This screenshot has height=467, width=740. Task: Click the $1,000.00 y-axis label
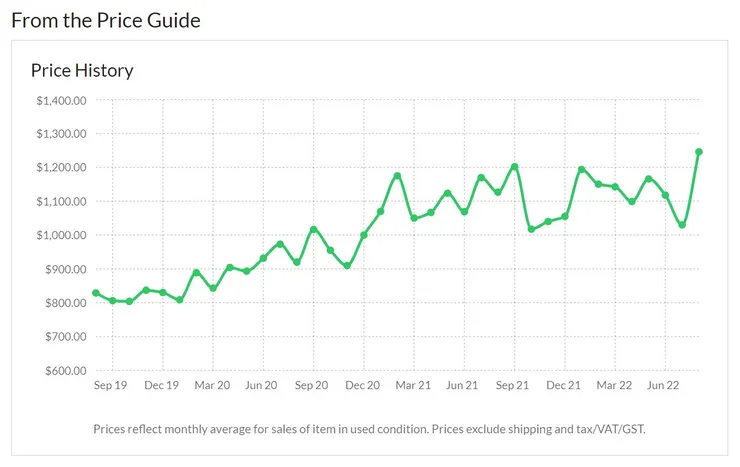[60, 236]
